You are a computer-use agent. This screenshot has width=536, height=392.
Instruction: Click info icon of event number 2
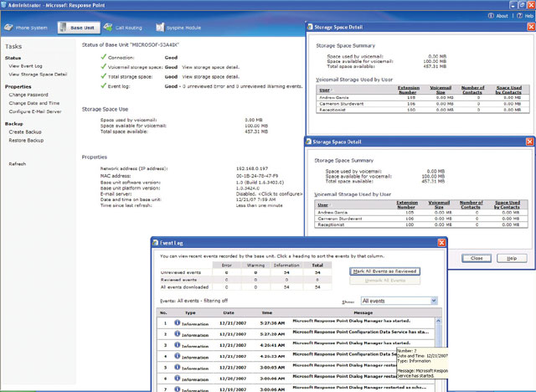click(x=177, y=333)
